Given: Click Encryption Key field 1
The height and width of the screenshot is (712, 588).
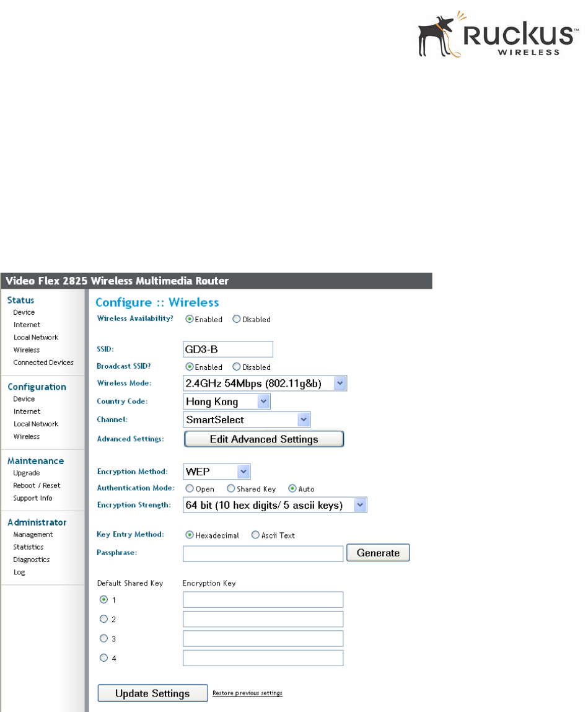Looking at the screenshot, I should pos(263,599).
